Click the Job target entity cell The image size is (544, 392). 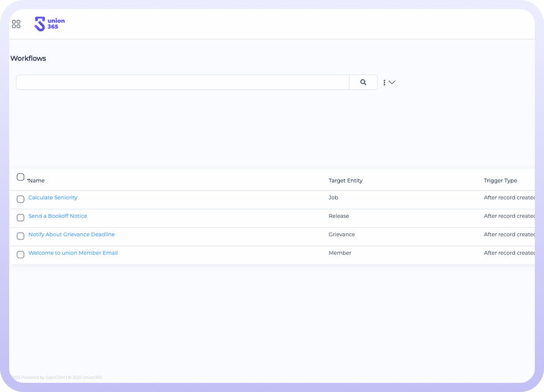pos(333,198)
